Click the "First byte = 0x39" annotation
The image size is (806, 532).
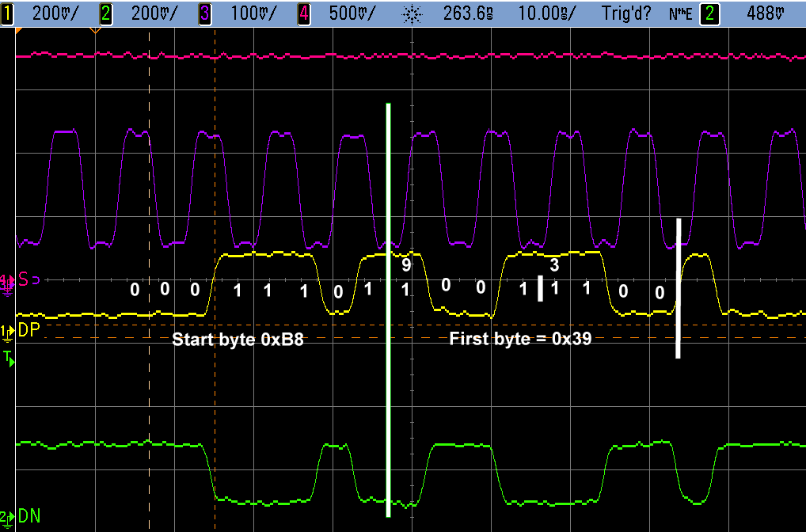[x=520, y=340]
